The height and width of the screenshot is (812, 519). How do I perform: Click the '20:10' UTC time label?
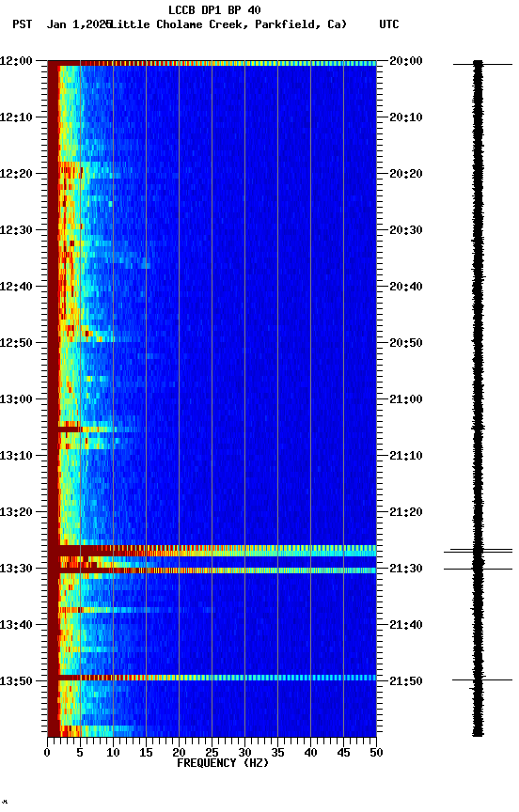(406, 117)
